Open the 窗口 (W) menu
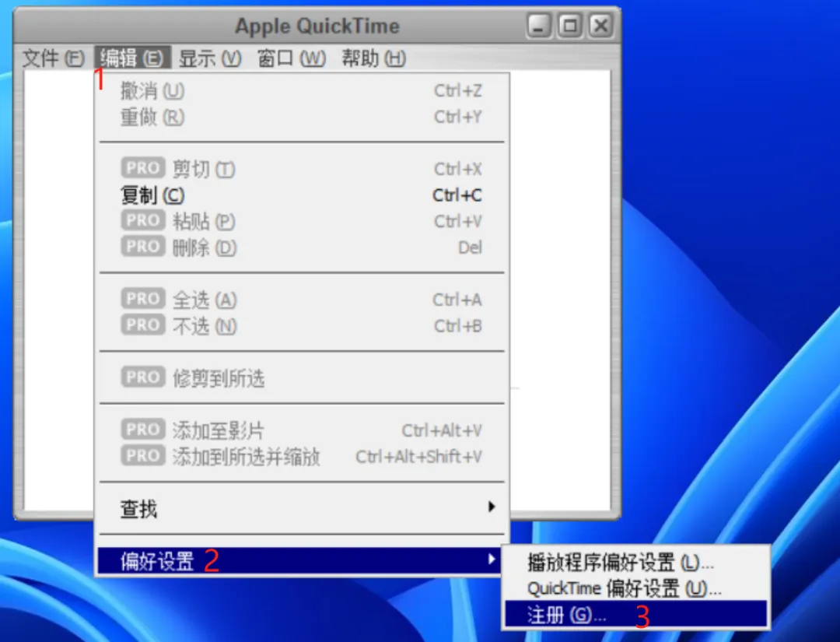This screenshot has height=642, width=840. click(x=292, y=58)
